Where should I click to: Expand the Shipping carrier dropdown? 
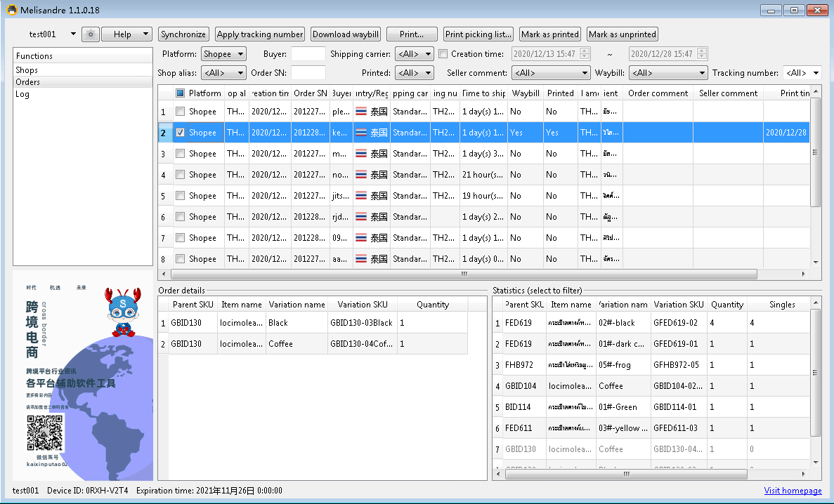pyautogui.click(x=415, y=53)
